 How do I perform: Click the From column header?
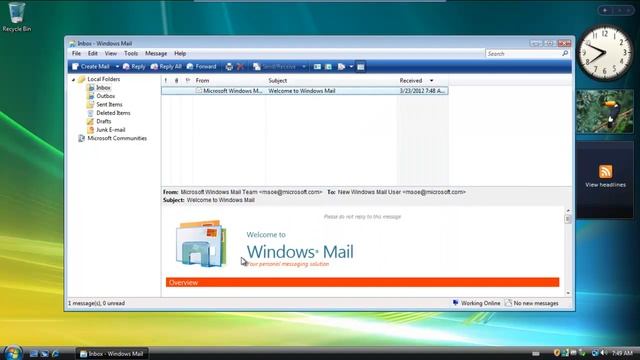click(229, 81)
